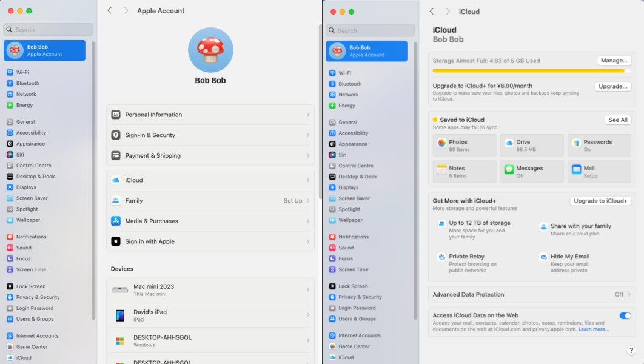Expand Payment & Shipping row chevron
This screenshot has width=644, height=364.
[308, 156]
